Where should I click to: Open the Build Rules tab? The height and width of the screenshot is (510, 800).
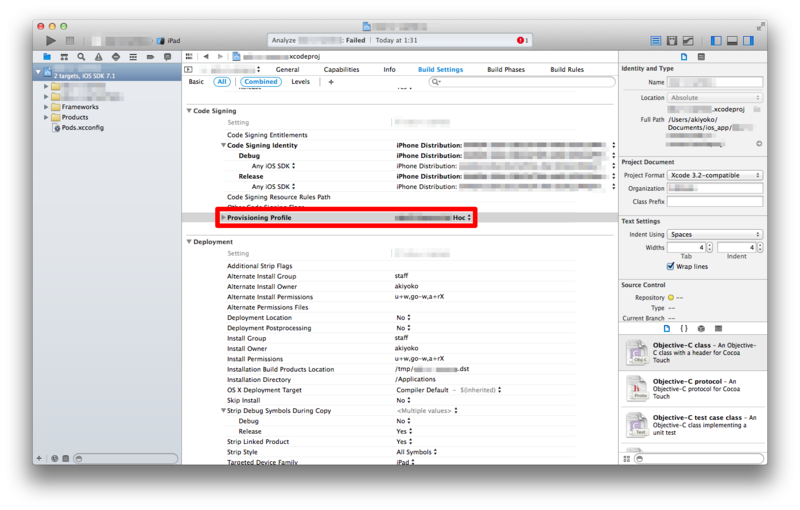coord(567,69)
